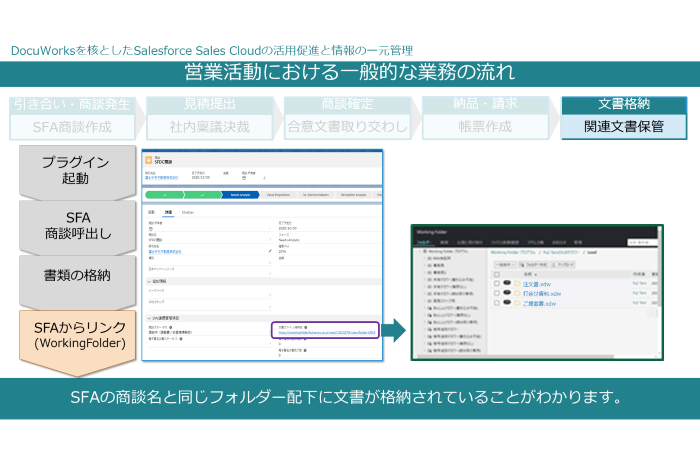Click the Working Folder vertical scrollbar
This screenshot has width=700, height=467.
pyautogui.click(x=659, y=268)
